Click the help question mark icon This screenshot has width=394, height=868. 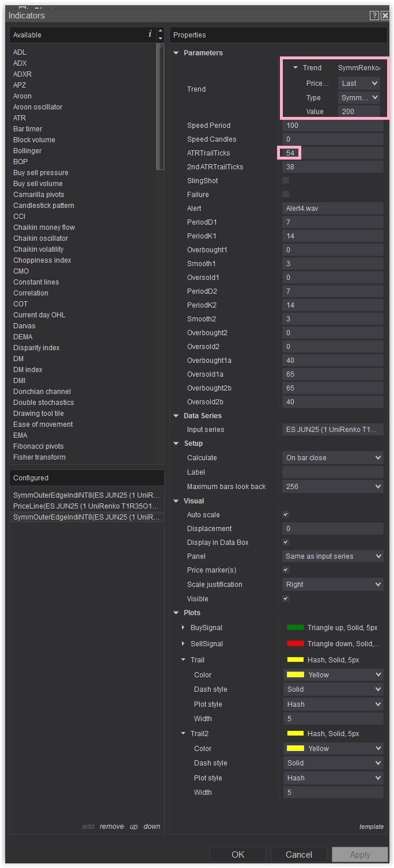click(374, 16)
